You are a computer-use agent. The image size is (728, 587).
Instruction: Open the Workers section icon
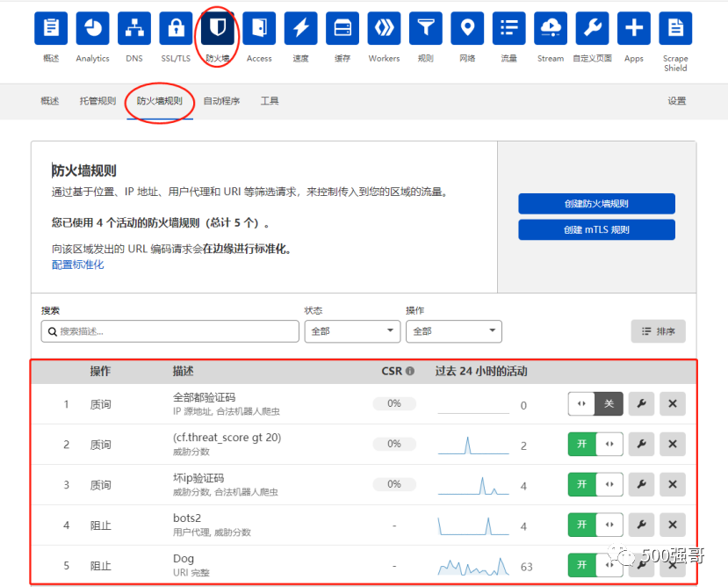[x=384, y=27]
